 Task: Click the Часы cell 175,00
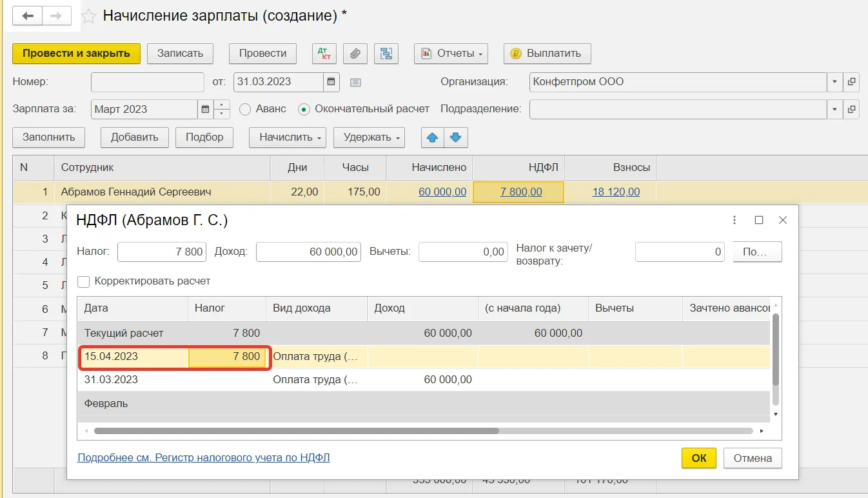355,192
